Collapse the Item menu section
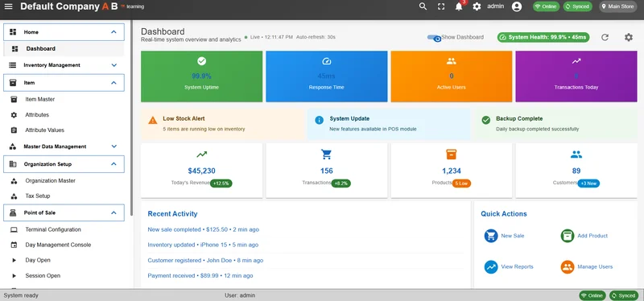 click(x=64, y=83)
